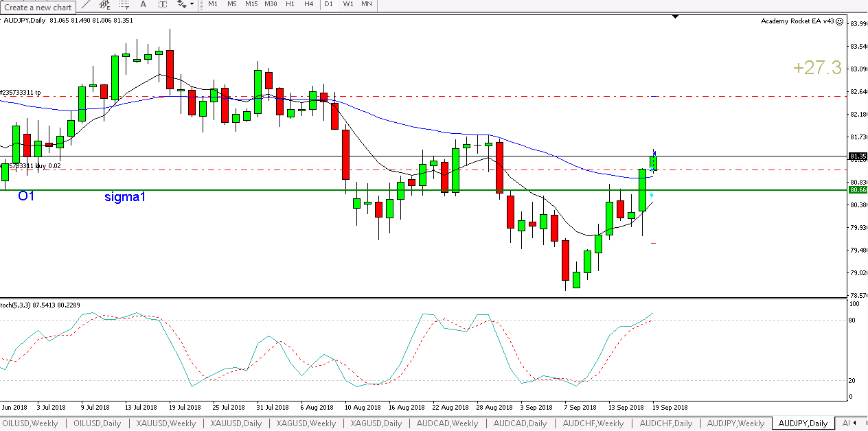The image size is (868, 431).
Task: Choose the text label 'T' tool
Action: click(162, 4)
